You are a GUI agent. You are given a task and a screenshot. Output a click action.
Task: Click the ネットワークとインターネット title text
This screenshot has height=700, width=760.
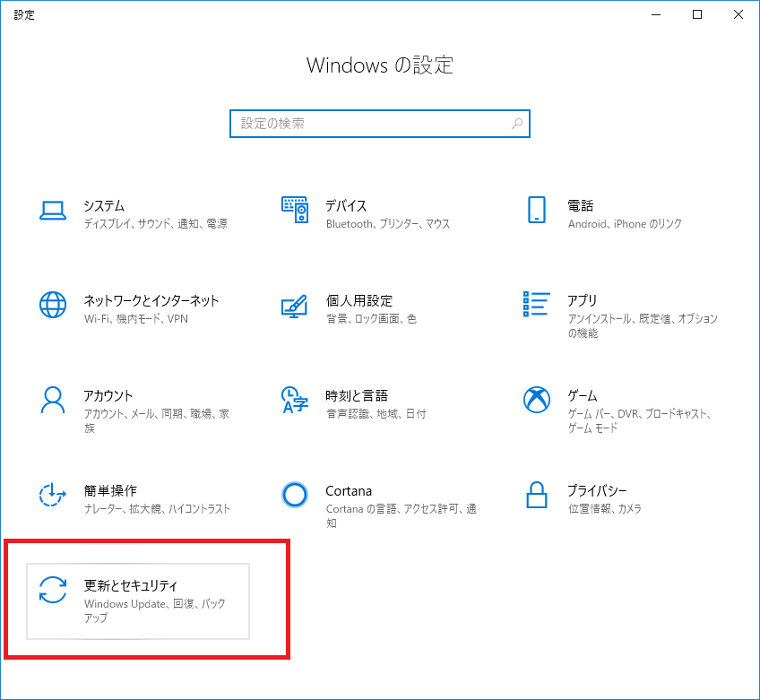[x=151, y=300]
